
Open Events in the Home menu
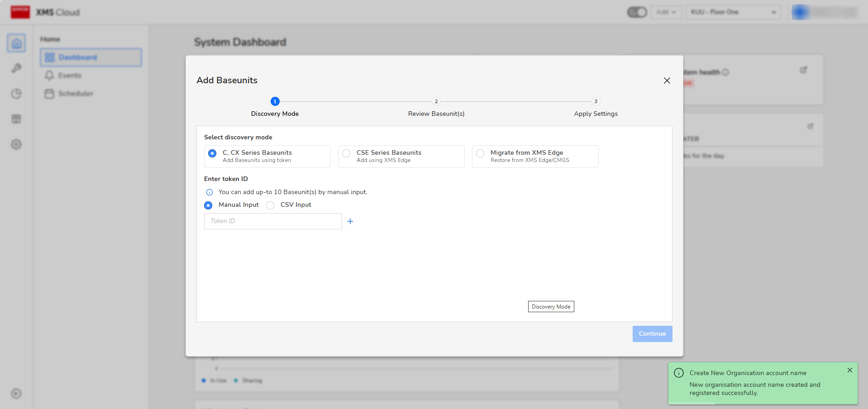point(70,76)
